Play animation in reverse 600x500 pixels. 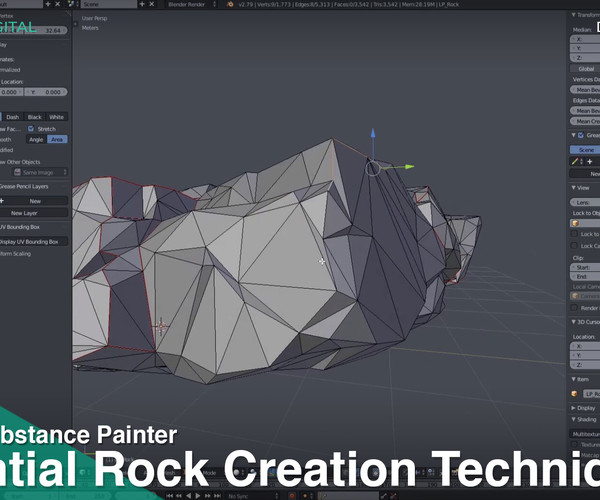[x=188, y=496]
